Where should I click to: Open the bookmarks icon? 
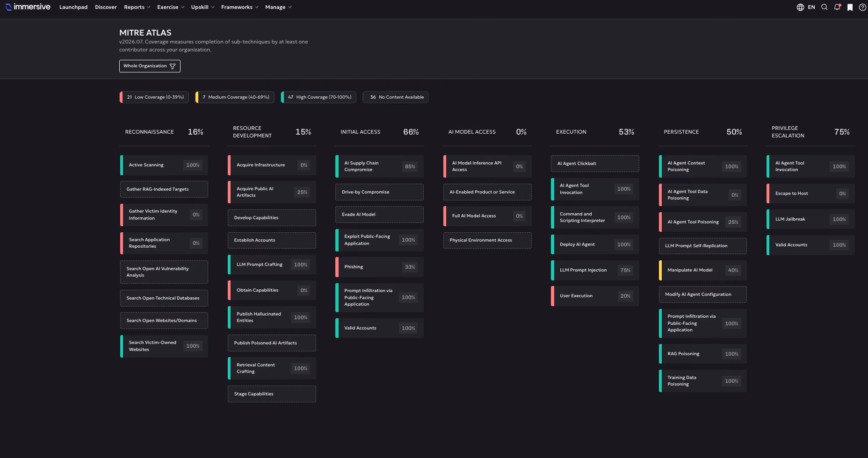point(850,7)
